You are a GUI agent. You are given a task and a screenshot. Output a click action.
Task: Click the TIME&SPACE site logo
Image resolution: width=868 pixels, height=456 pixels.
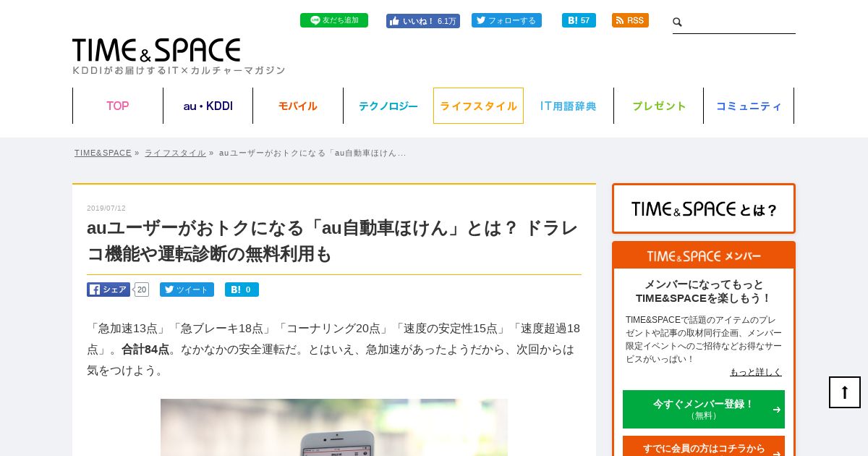[x=156, y=50]
